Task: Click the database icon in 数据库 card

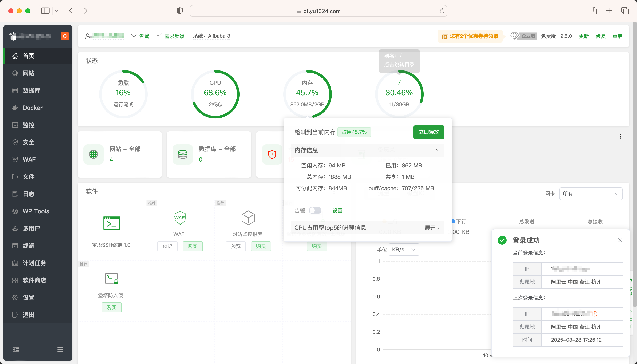Action: point(183,154)
